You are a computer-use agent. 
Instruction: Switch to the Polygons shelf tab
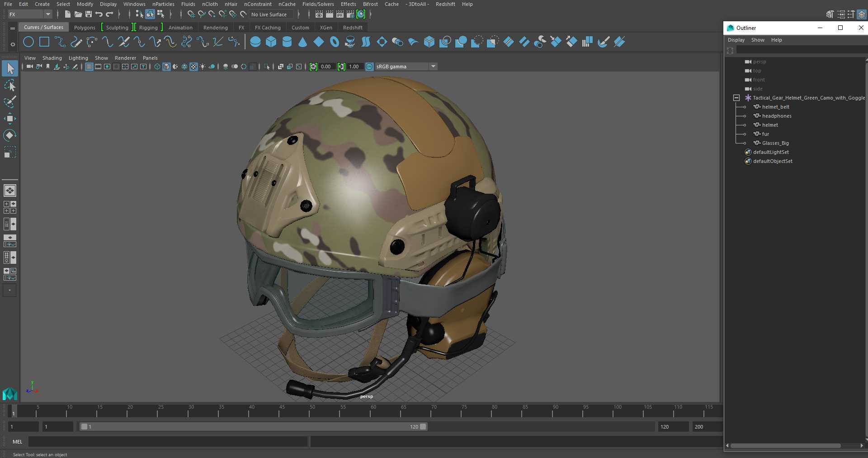click(85, 28)
